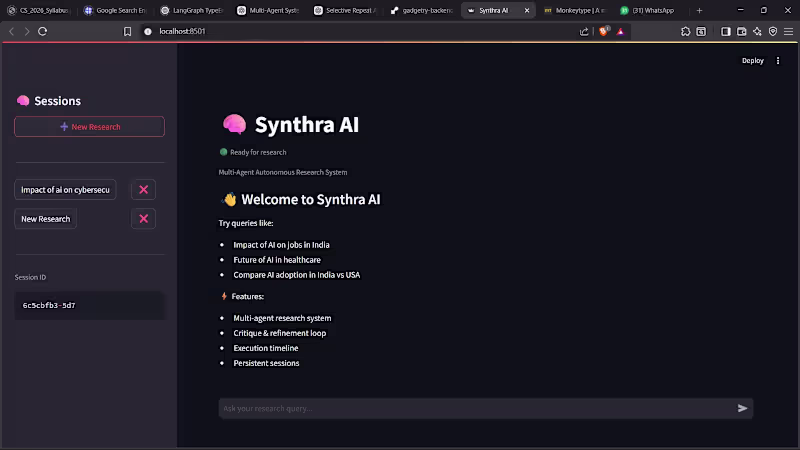The image size is (800, 450).
Task: Click the Welcome to Synthra AI heading
Action: [310, 199]
